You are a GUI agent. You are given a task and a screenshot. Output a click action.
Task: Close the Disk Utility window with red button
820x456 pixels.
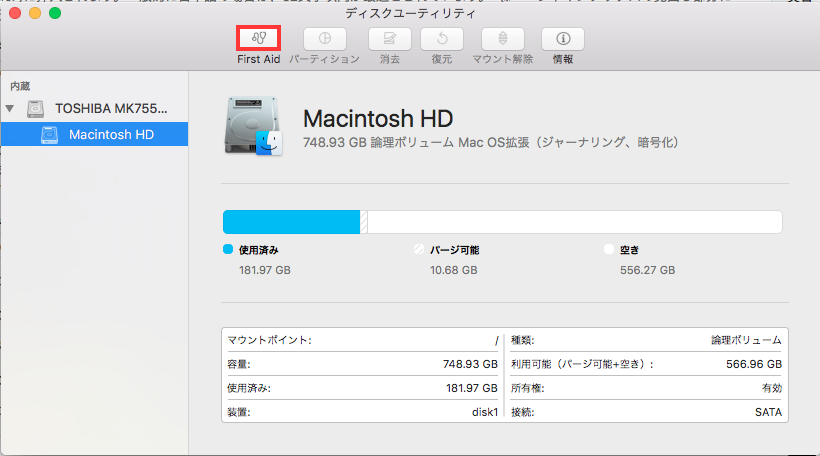coord(15,13)
